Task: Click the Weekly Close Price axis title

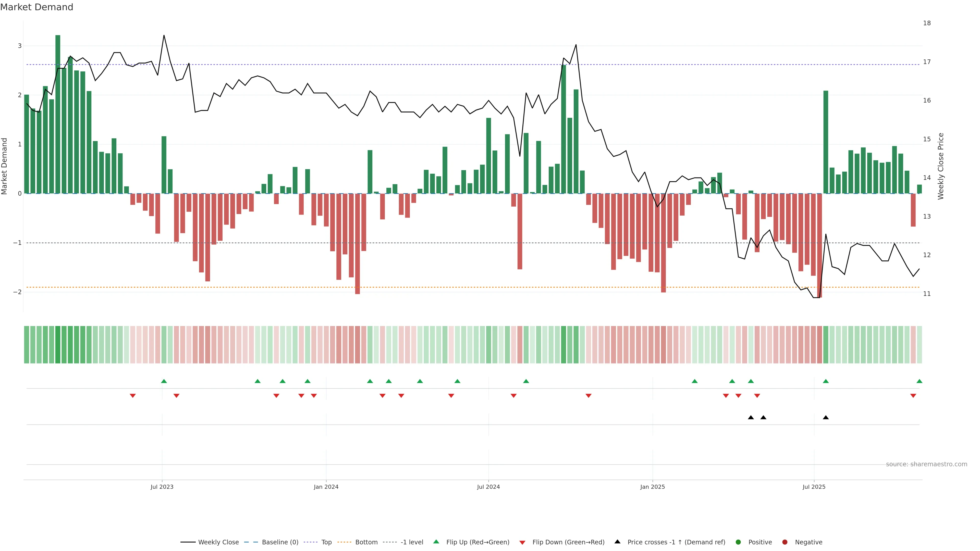Action: [x=941, y=166]
